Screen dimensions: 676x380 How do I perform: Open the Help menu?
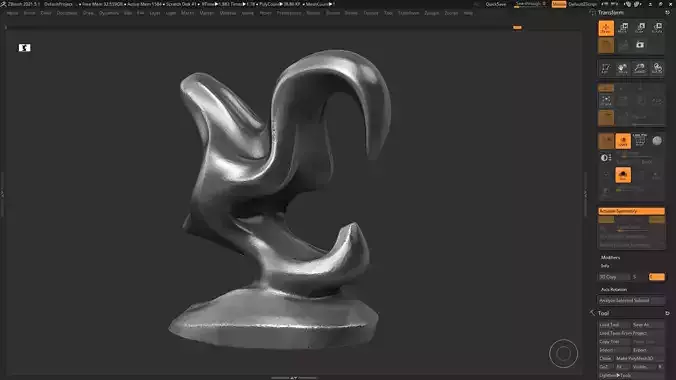[x=468, y=13]
